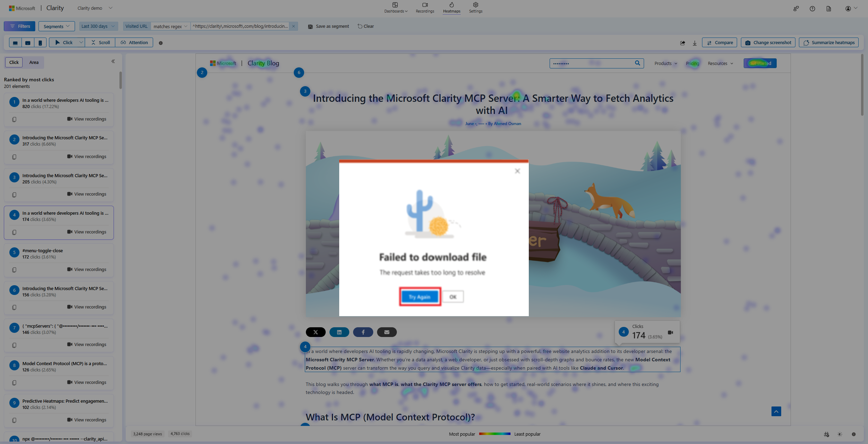Click the blog Get started button

click(x=760, y=63)
